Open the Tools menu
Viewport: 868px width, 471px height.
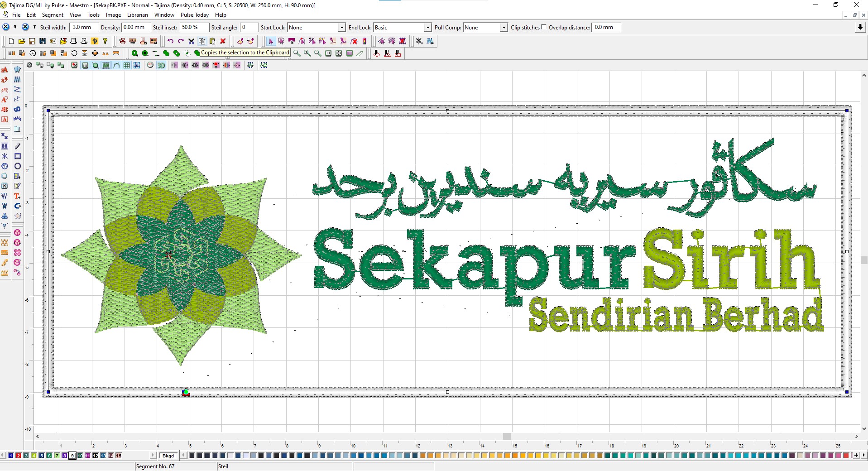click(x=93, y=15)
